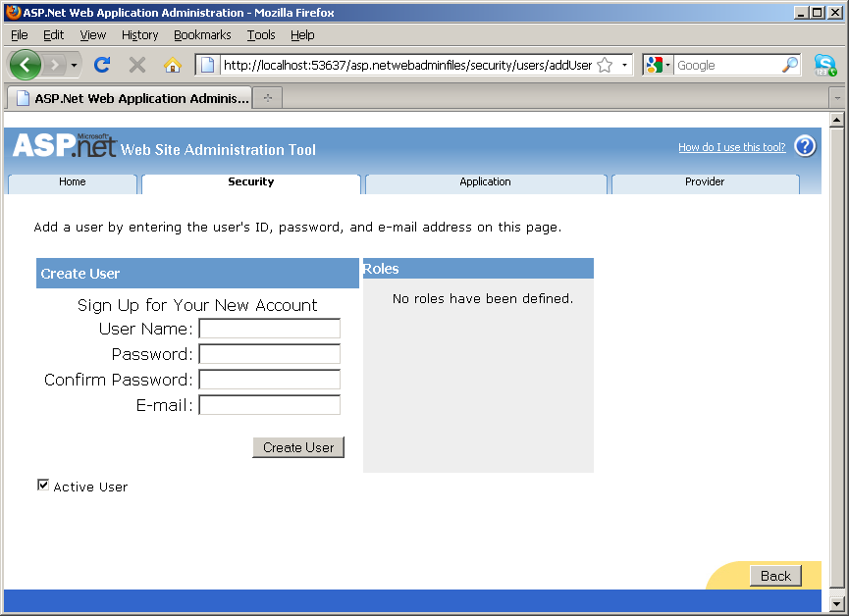Click in the Confirm Password field
The image size is (849, 616).
click(x=270, y=380)
